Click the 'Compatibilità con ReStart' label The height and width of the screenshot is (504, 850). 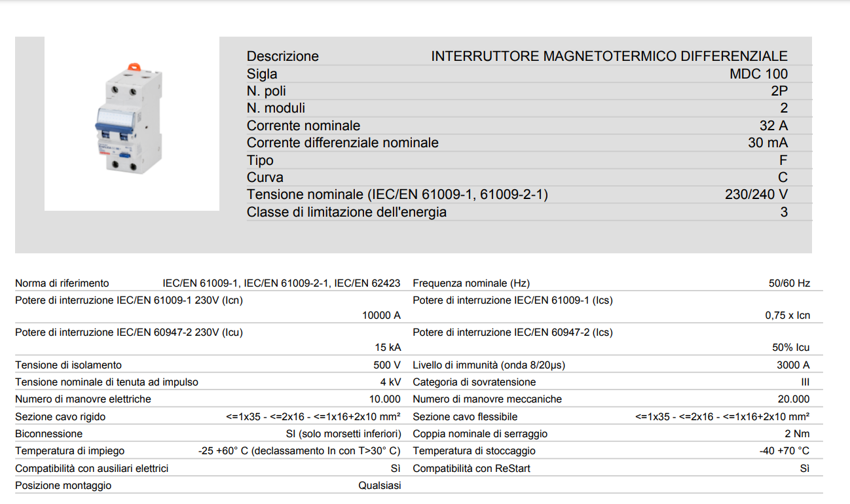click(471, 469)
